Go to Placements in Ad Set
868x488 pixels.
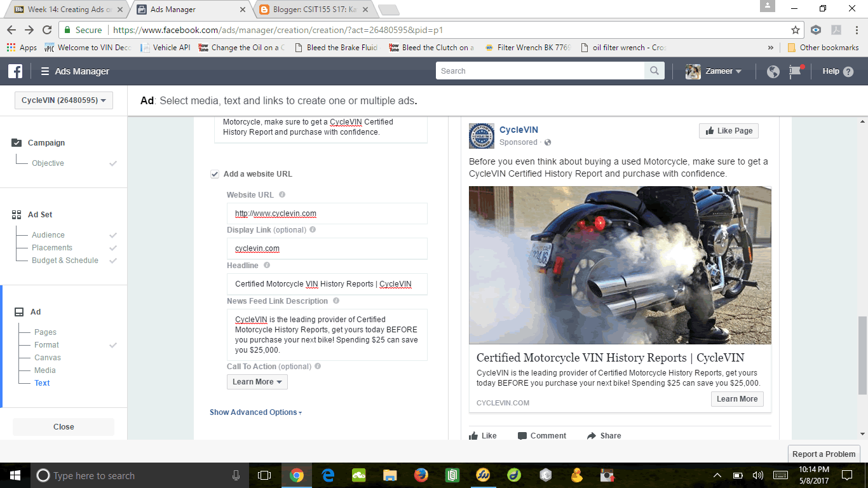(x=52, y=248)
